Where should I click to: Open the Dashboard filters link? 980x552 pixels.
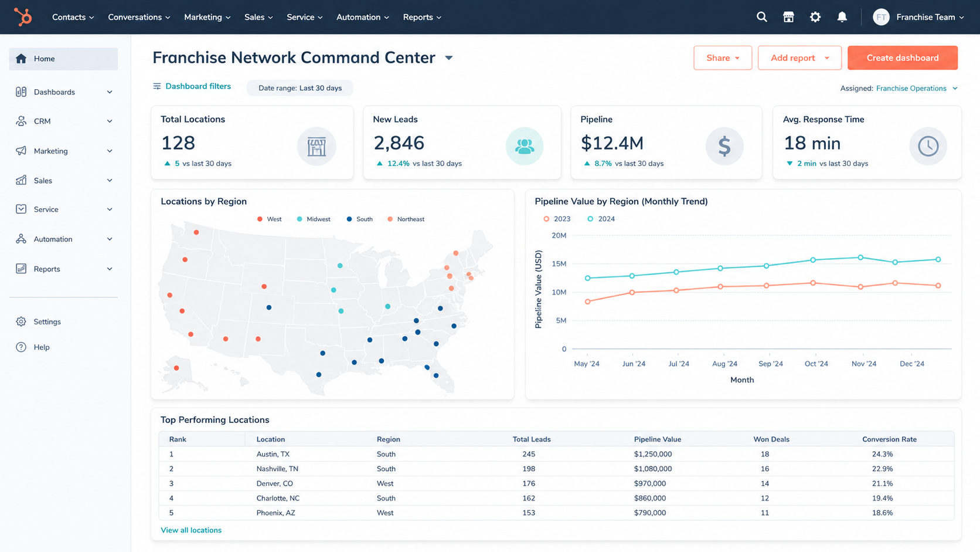(x=198, y=86)
